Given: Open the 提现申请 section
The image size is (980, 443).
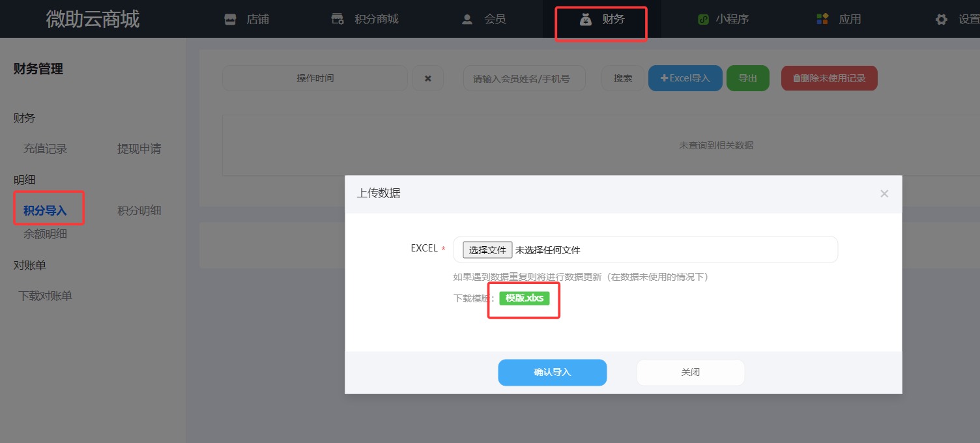Looking at the screenshot, I should pyautogui.click(x=139, y=149).
